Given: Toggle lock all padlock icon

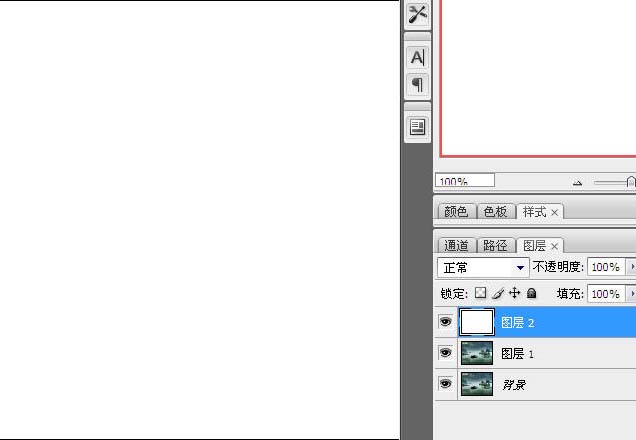Looking at the screenshot, I should pyautogui.click(x=531, y=293).
